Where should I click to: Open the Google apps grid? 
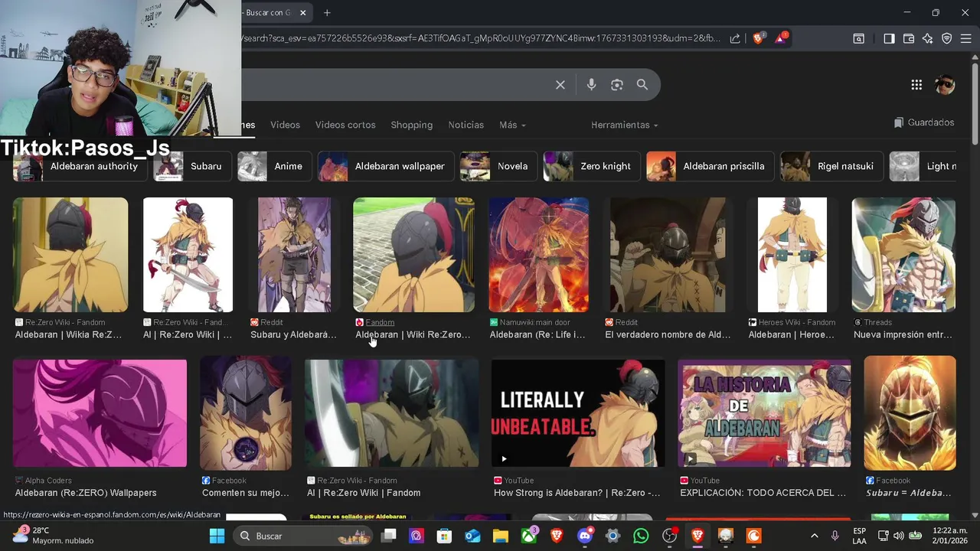tap(916, 85)
